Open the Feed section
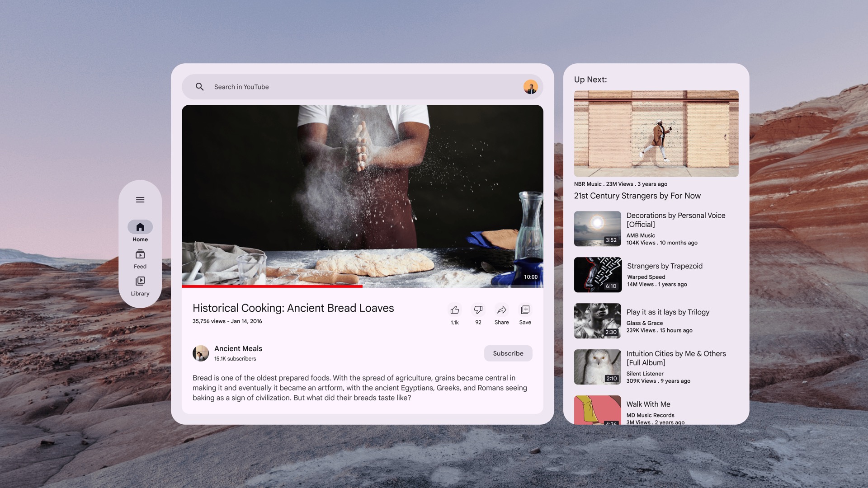 (x=140, y=254)
